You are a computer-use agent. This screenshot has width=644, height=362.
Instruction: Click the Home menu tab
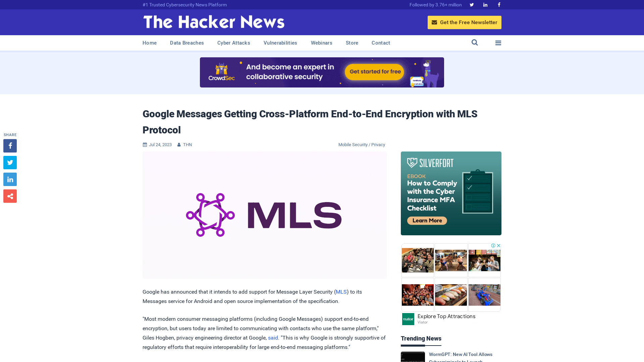click(150, 43)
